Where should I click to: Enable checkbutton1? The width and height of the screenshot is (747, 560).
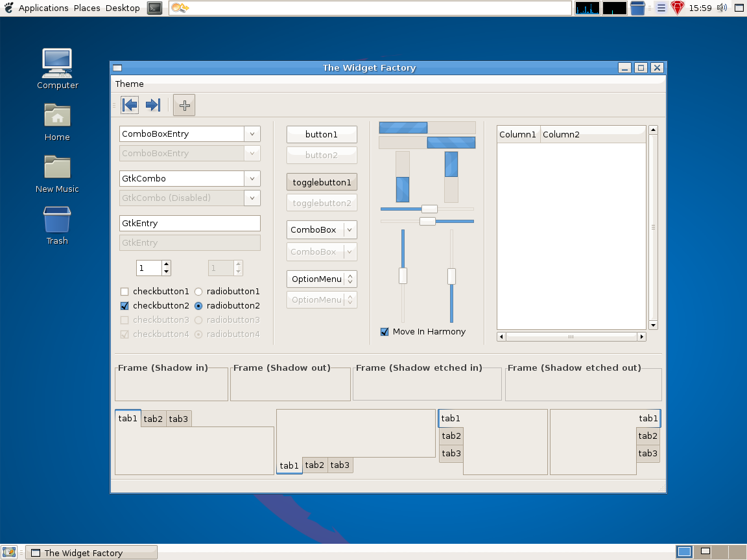(124, 292)
